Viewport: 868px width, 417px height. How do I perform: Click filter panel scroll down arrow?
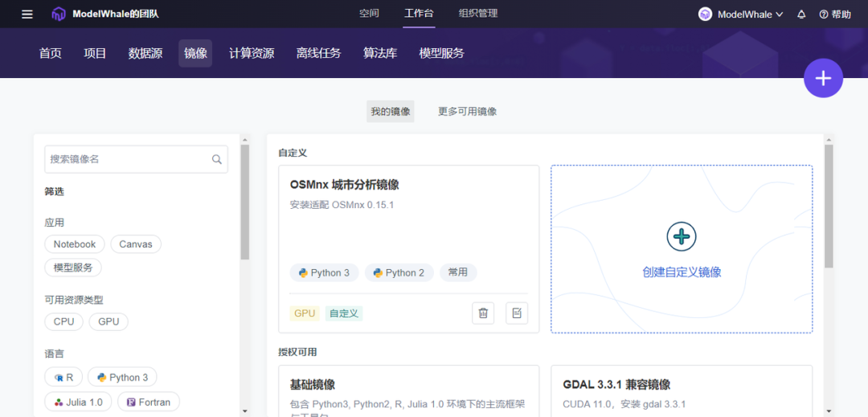click(244, 411)
